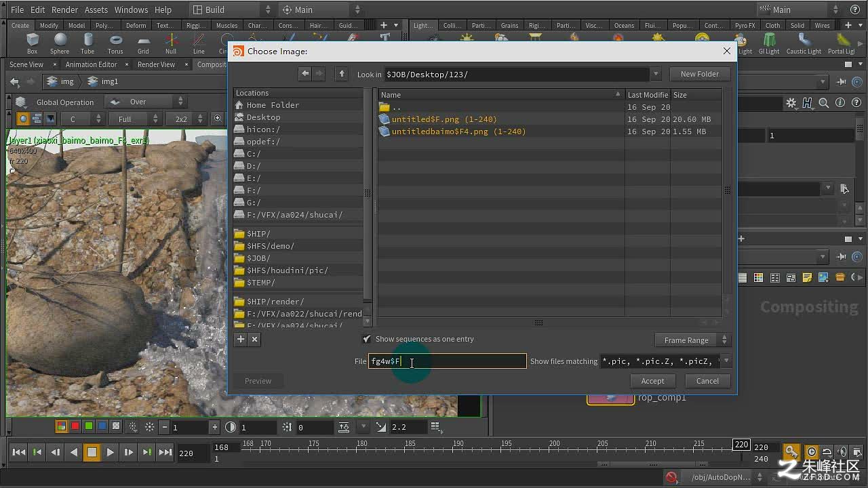Open the Pyro FX shelf tab
Viewport: 868px width, 488px height.
point(745,25)
